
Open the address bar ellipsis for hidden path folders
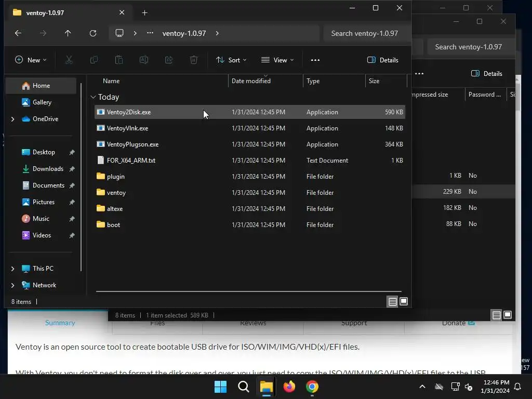click(150, 33)
